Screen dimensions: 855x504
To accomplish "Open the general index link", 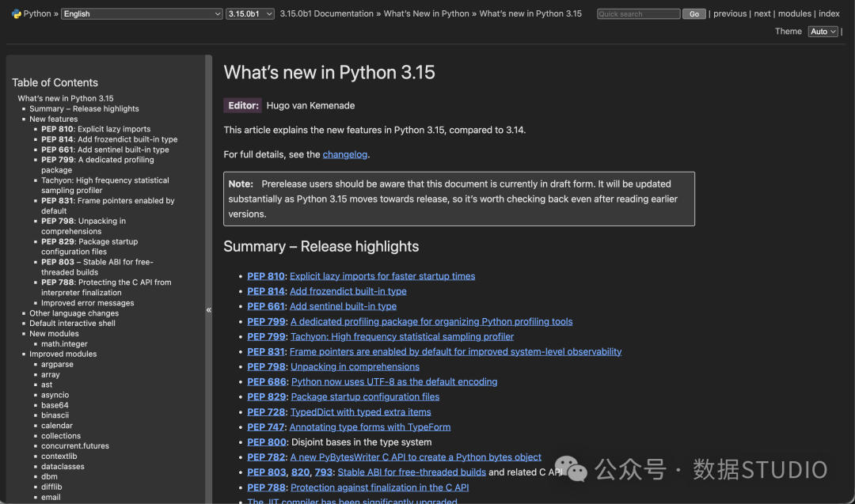I will (829, 13).
